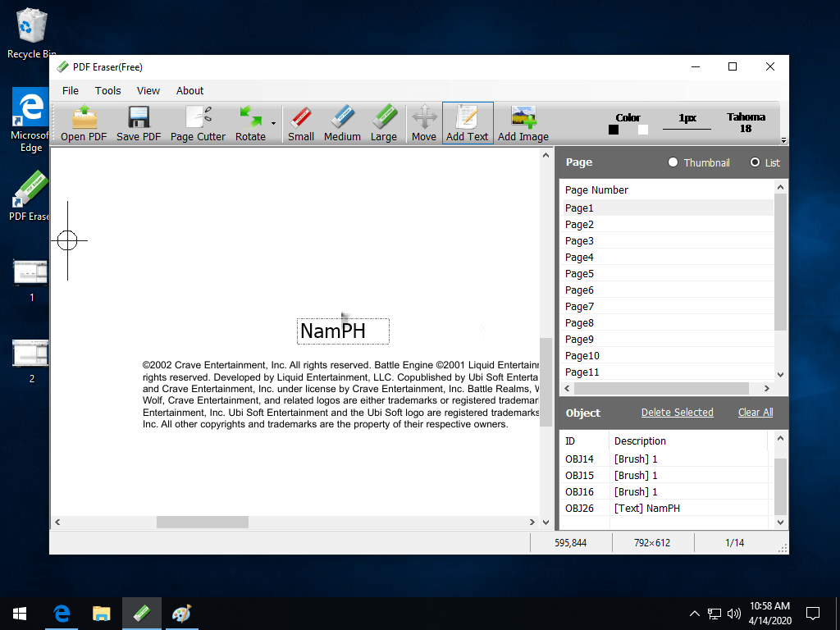Select the Add Text tool
840x630 pixels.
pyautogui.click(x=467, y=123)
